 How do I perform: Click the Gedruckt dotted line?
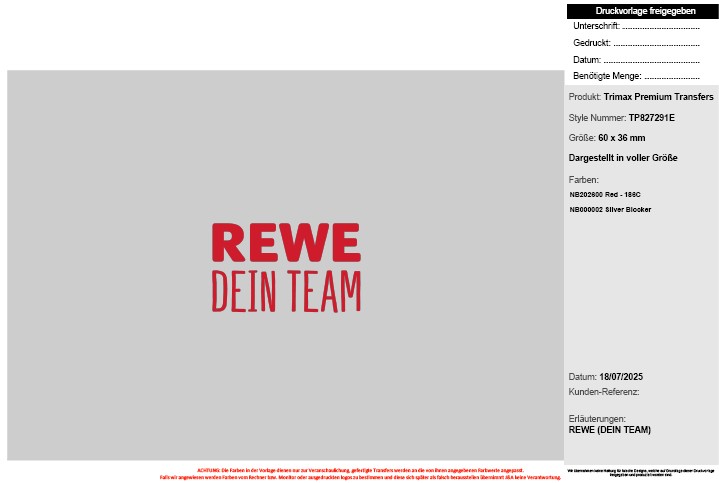(x=656, y=44)
